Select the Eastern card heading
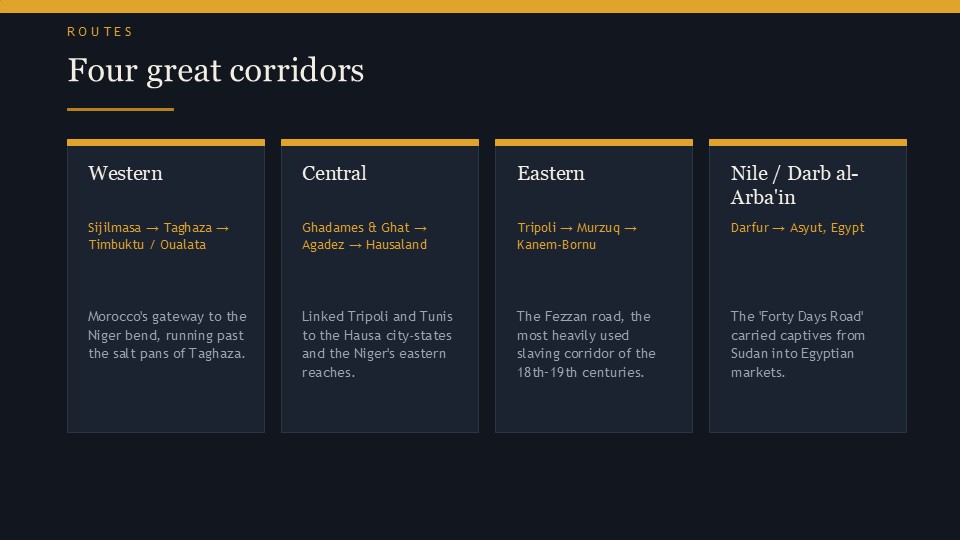Image resolution: width=960 pixels, height=540 pixels. point(550,173)
